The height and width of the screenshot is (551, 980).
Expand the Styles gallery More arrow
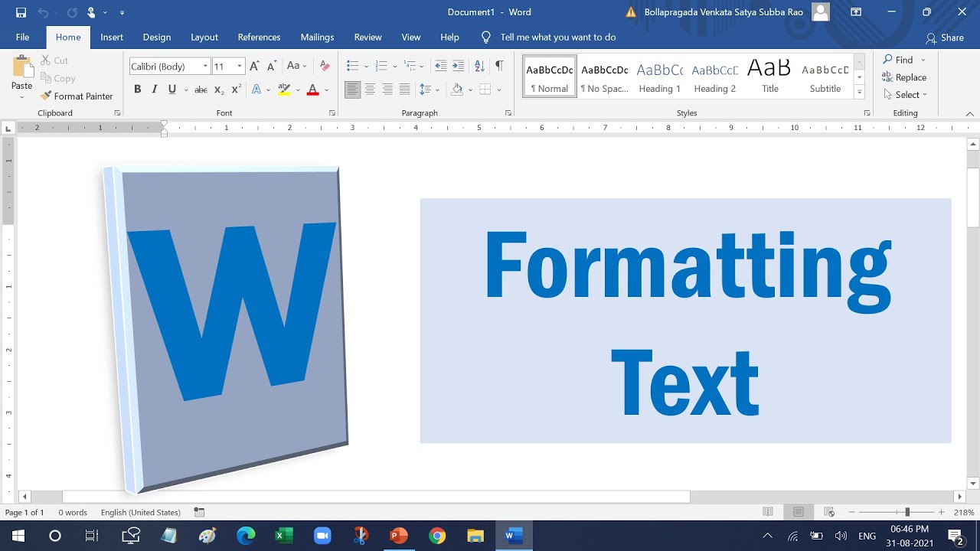(859, 93)
